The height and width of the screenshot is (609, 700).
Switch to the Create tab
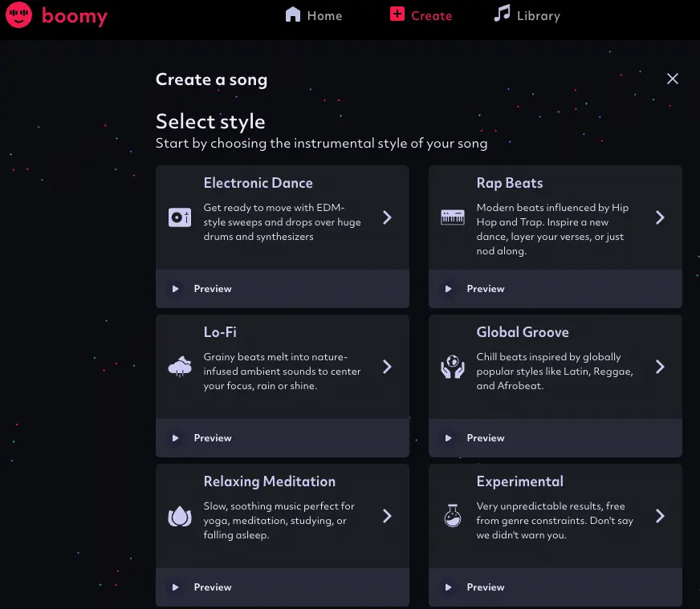(x=421, y=15)
